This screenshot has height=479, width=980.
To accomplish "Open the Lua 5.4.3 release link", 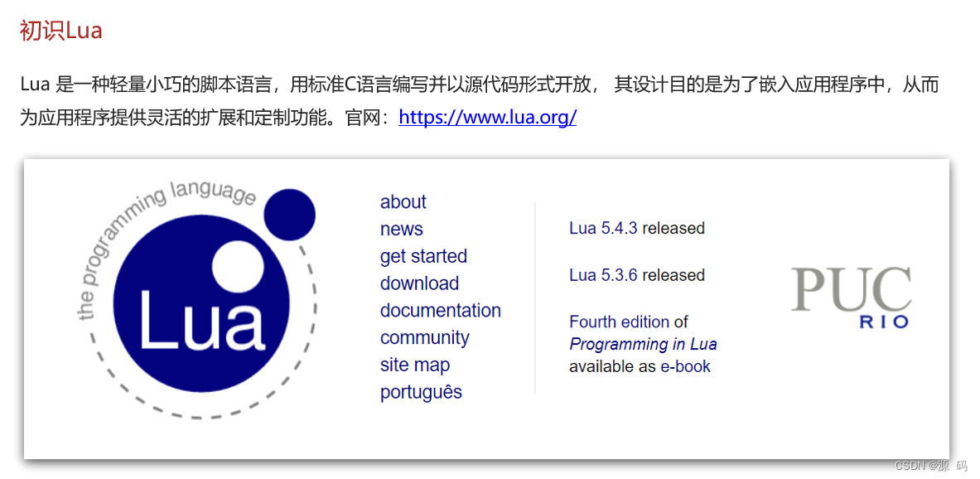I will [603, 228].
